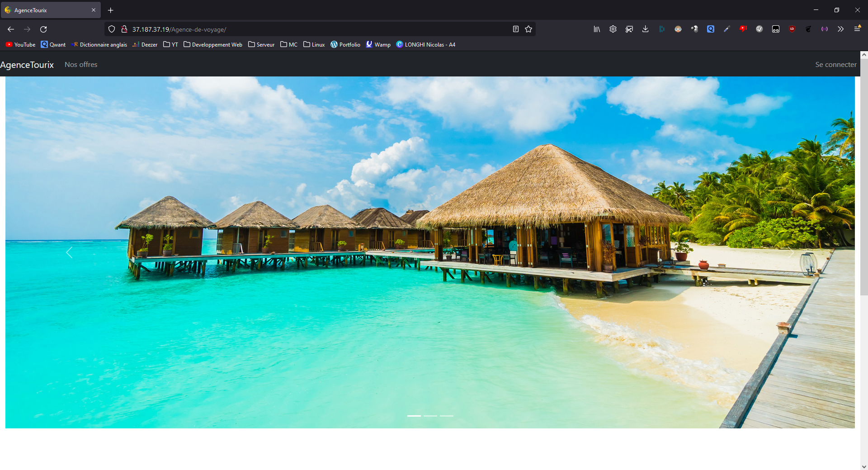Screen dimensions: 868x470
Task: Open the tracking protection shield
Action: [x=112, y=29]
